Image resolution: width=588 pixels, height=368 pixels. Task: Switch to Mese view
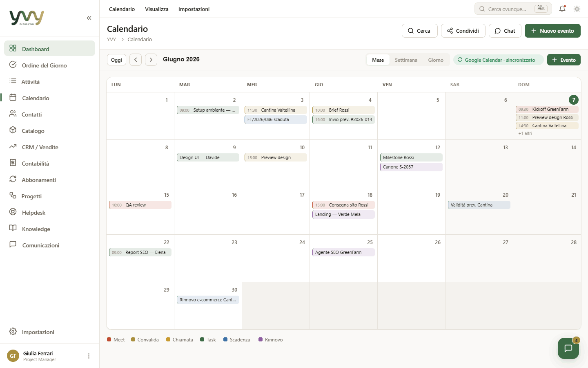(378, 60)
